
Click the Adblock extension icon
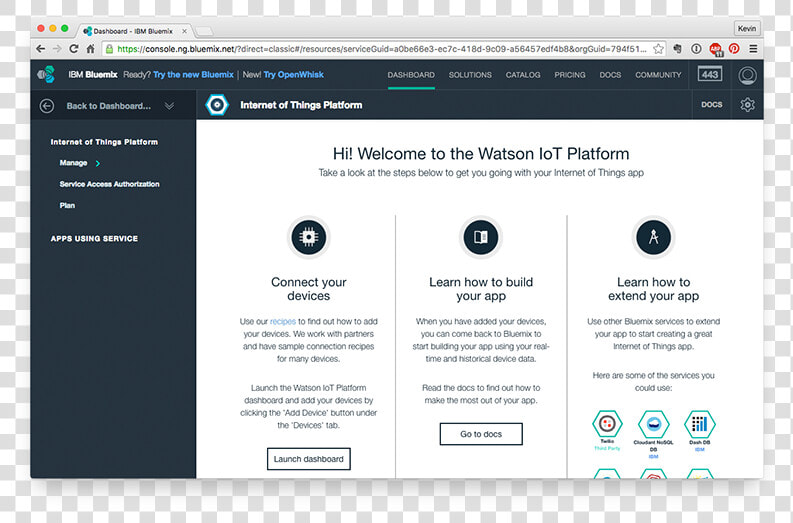click(x=715, y=49)
